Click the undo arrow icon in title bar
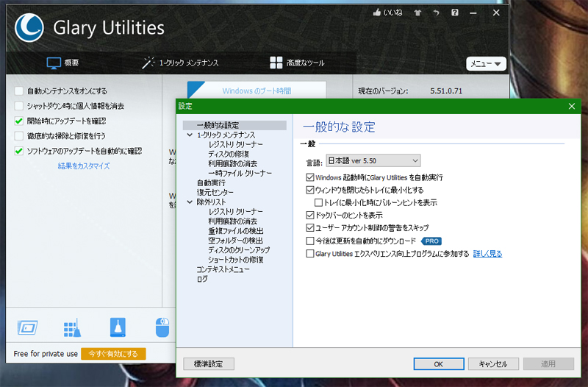The image size is (588, 387). tap(436, 13)
